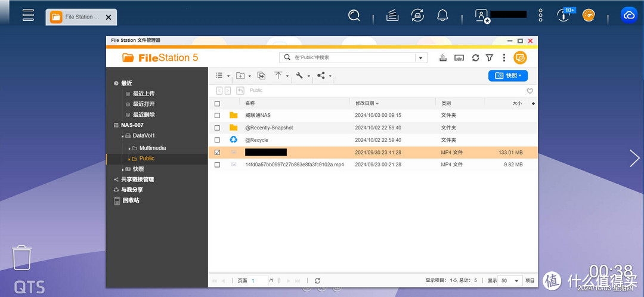Viewport: 644px width, 297px height.
Task: Open 回收站 in the sidebar
Action: 131,200
